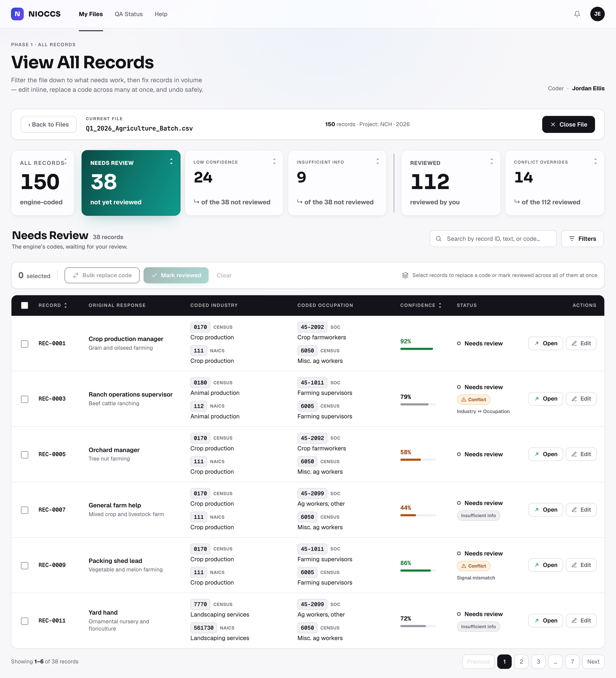Tick the checkbox for REC-0007
The image size is (616, 678).
point(25,510)
